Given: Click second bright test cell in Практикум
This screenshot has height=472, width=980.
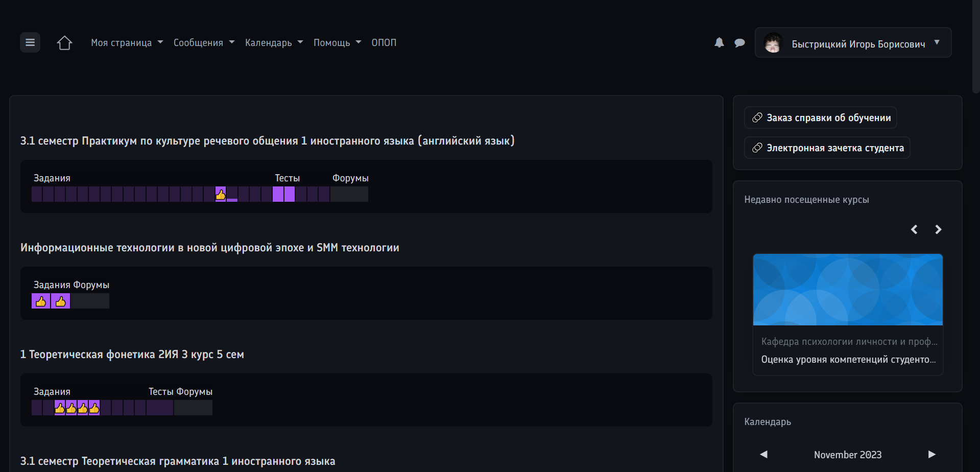Looking at the screenshot, I should pyautogui.click(x=290, y=194).
